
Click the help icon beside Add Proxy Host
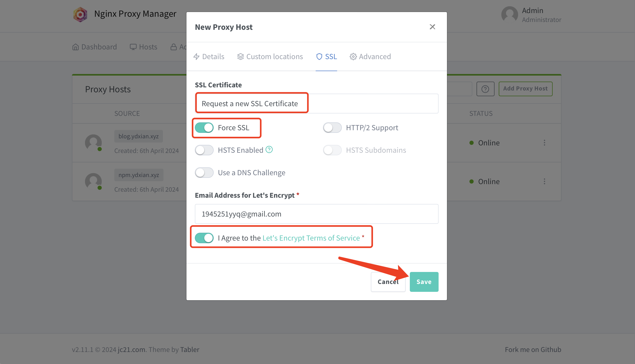point(485,89)
